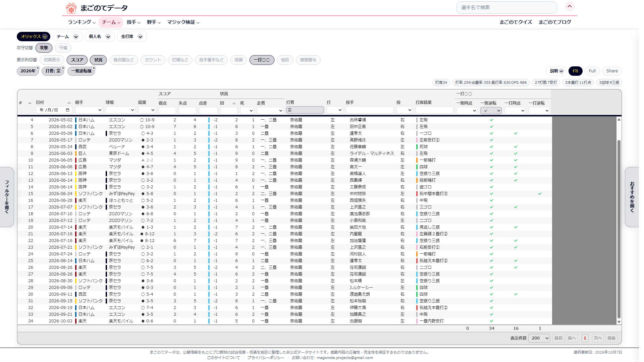This screenshot has height=362, width=644.
Task: Open the フィルターを開く side panel
Action: (x=7, y=197)
